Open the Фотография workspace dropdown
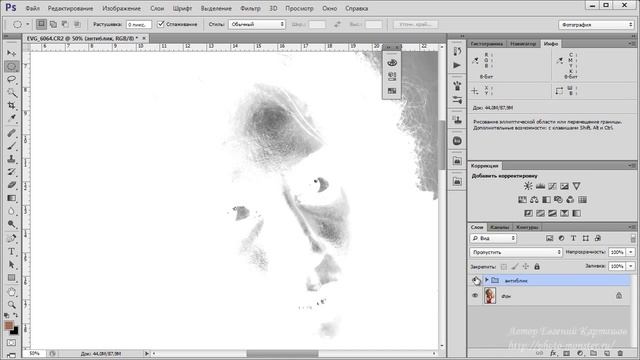This screenshot has width=640, height=360. (596, 24)
